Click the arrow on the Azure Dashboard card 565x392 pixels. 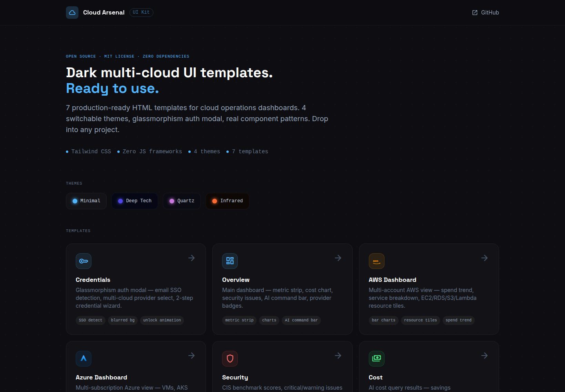pyautogui.click(x=191, y=356)
